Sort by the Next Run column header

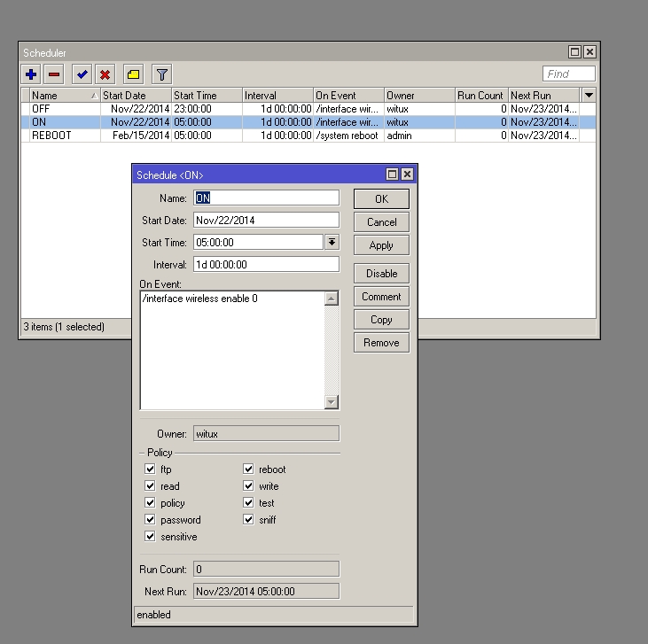(544, 96)
